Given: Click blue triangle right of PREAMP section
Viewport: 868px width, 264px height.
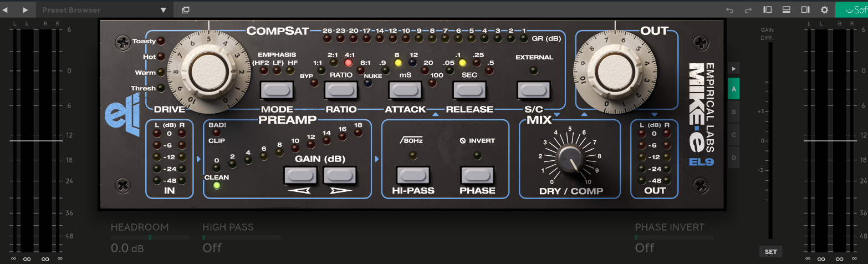Looking at the screenshot, I should pos(377,159).
